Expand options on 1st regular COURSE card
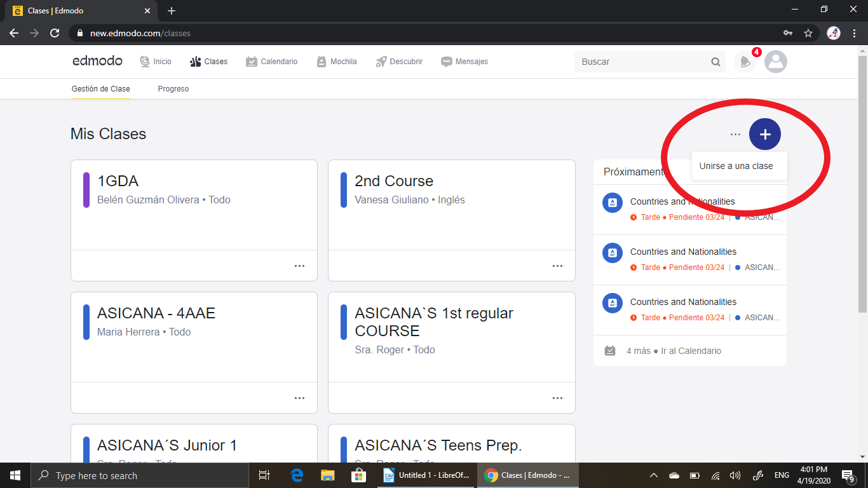Image resolution: width=868 pixels, height=488 pixels. click(557, 398)
